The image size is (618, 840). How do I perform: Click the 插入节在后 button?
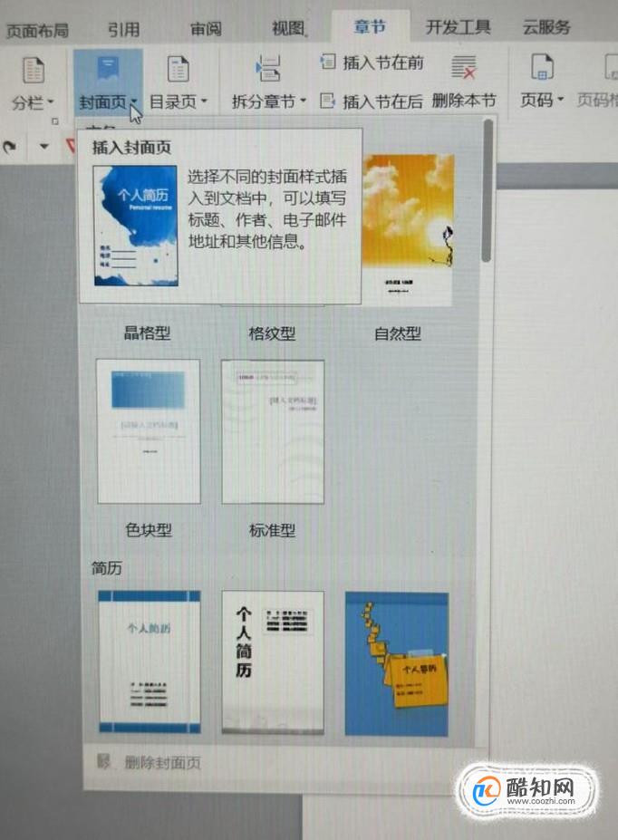(x=372, y=101)
